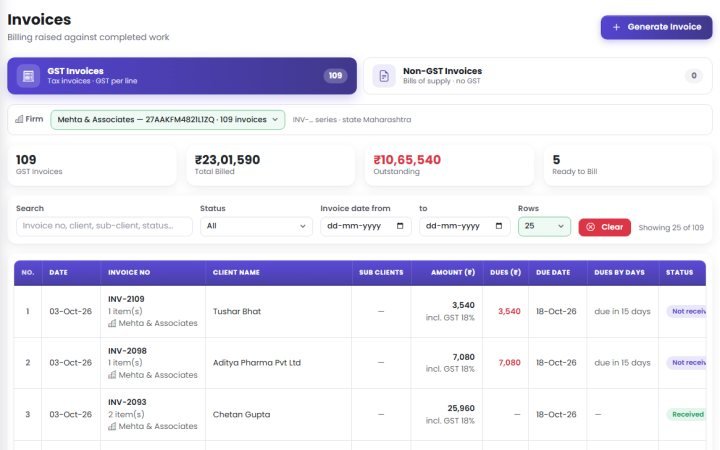Click the red dues 7,080 for INV-2098

pos(509,363)
